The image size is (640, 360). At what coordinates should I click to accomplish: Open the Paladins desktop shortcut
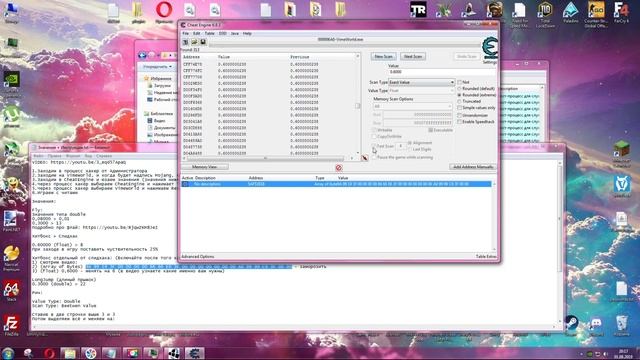(x=571, y=11)
